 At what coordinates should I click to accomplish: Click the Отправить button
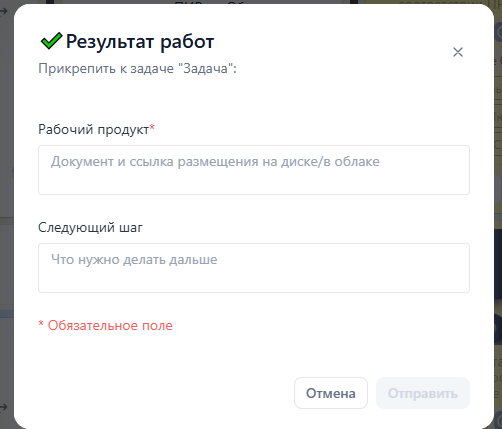pyautogui.click(x=423, y=393)
